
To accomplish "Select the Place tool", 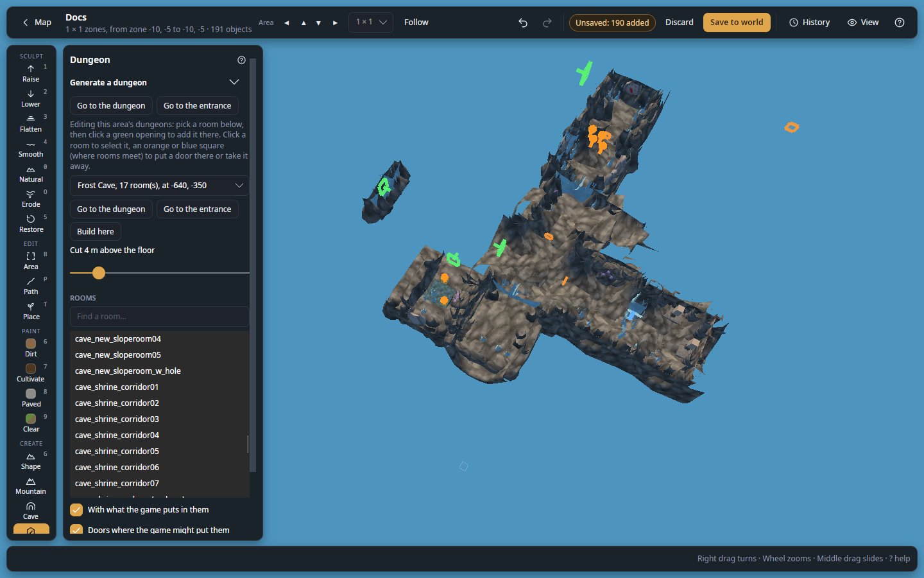I will point(31,311).
